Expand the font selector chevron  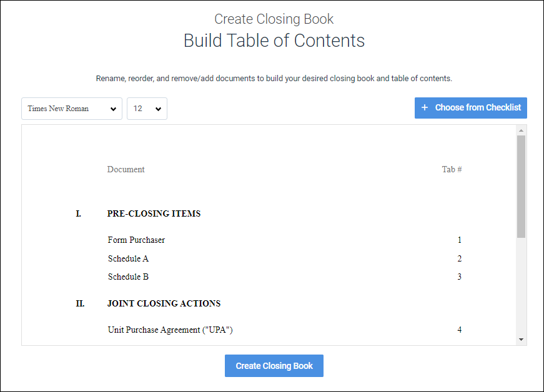click(114, 109)
